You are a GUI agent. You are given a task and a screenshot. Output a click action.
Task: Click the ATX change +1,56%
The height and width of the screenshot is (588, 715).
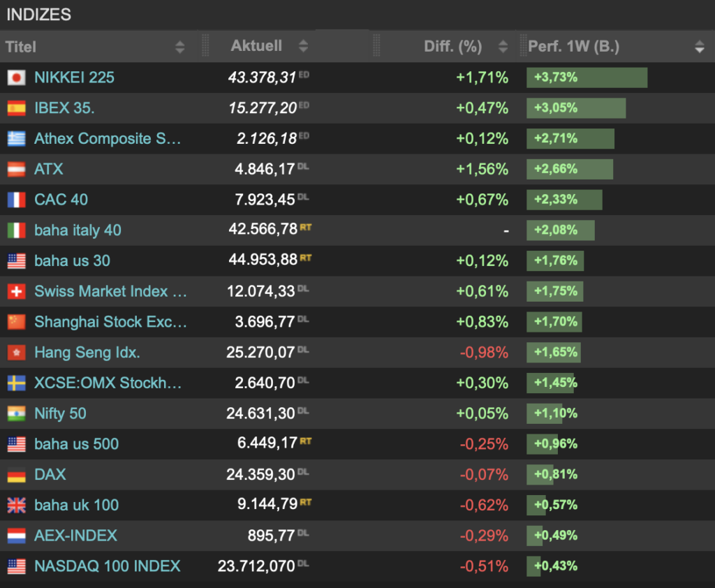click(482, 169)
